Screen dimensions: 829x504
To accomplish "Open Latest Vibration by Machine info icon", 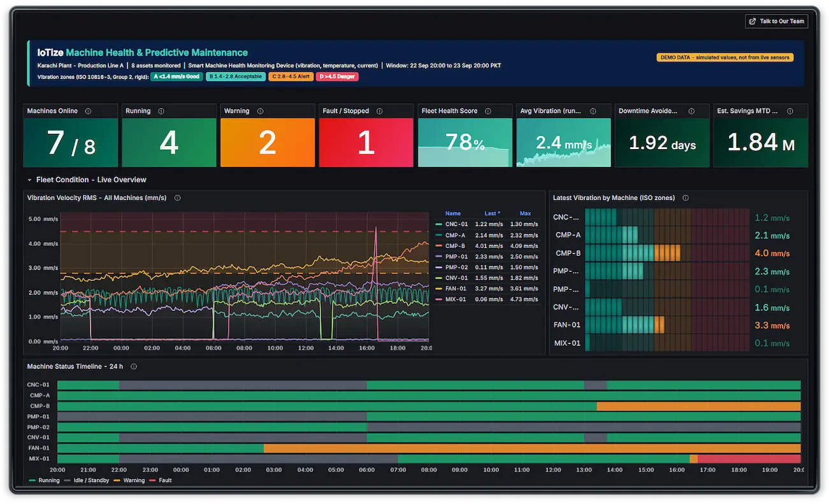I will point(685,198).
